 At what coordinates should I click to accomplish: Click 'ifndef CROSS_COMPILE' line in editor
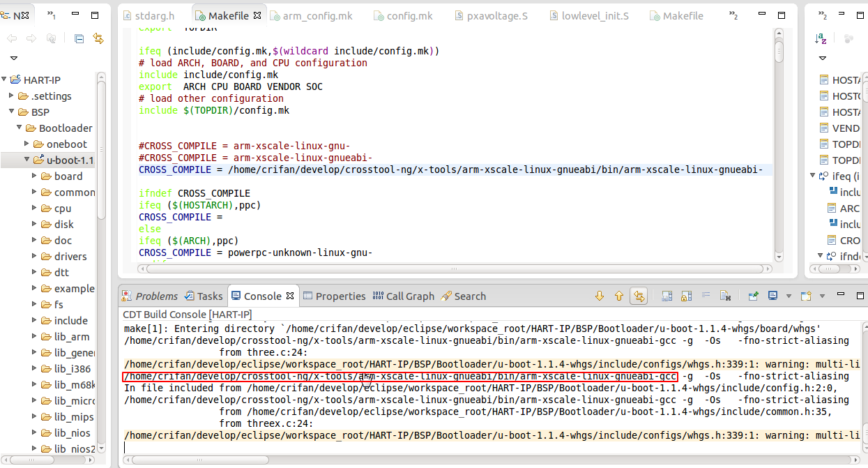tap(195, 193)
